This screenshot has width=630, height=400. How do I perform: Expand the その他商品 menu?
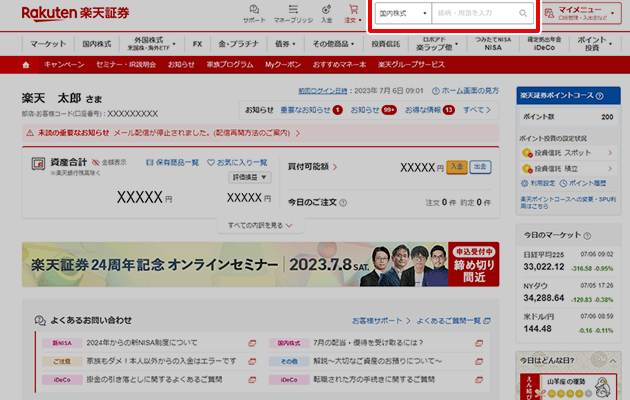[333, 44]
